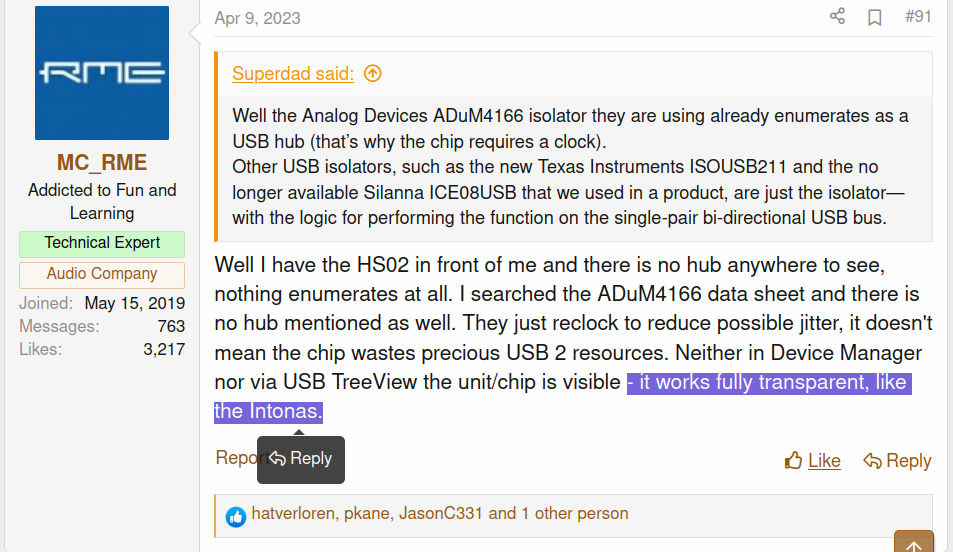Open pkane's profile from likes list
The image size is (953, 552).
pyautogui.click(x=366, y=514)
